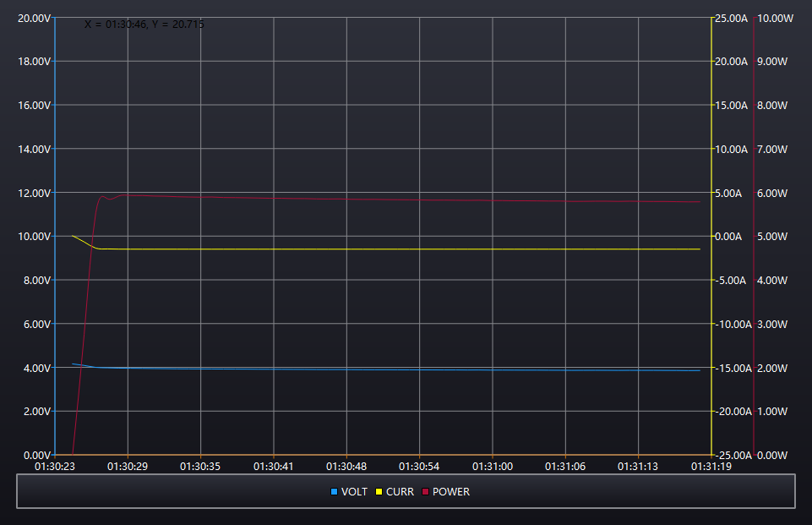Select the 01:31:19 end time label
The image size is (812, 525).
point(711,466)
